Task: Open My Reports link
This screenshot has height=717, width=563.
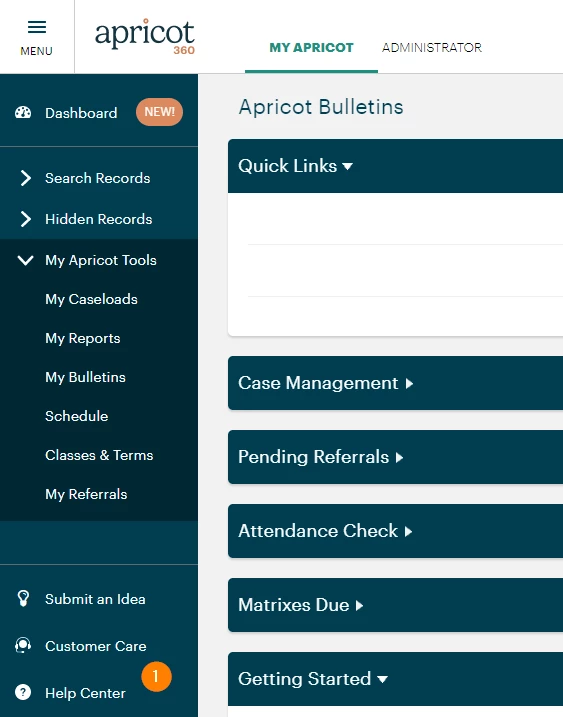Action: coord(82,338)
